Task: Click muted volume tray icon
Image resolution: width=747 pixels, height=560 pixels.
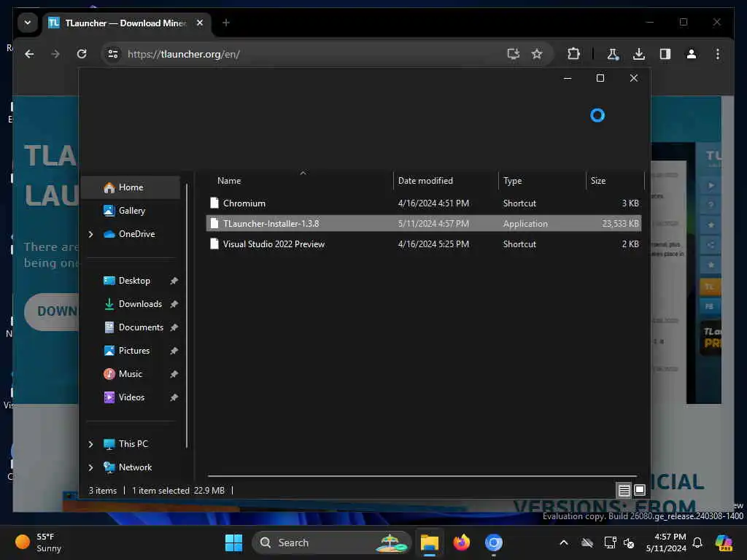Action: 629,542
